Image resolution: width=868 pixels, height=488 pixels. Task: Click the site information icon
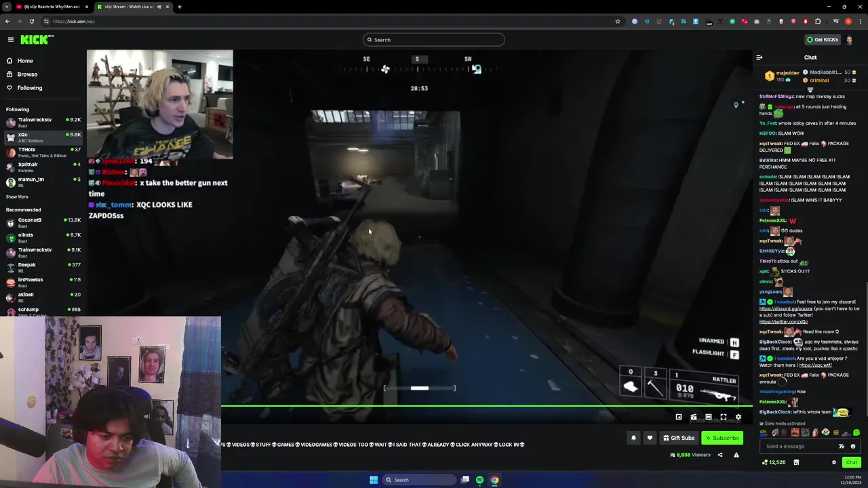point(46,21)
